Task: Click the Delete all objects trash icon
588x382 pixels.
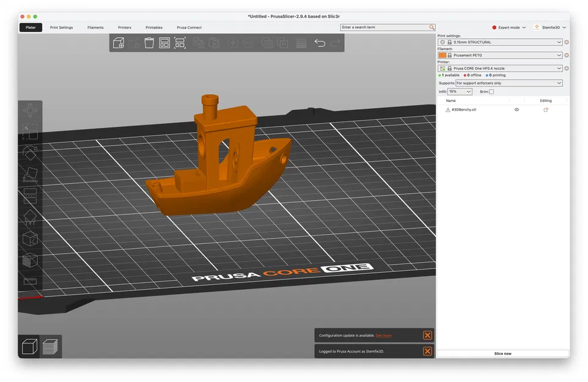Action: [x=149, y=43]
